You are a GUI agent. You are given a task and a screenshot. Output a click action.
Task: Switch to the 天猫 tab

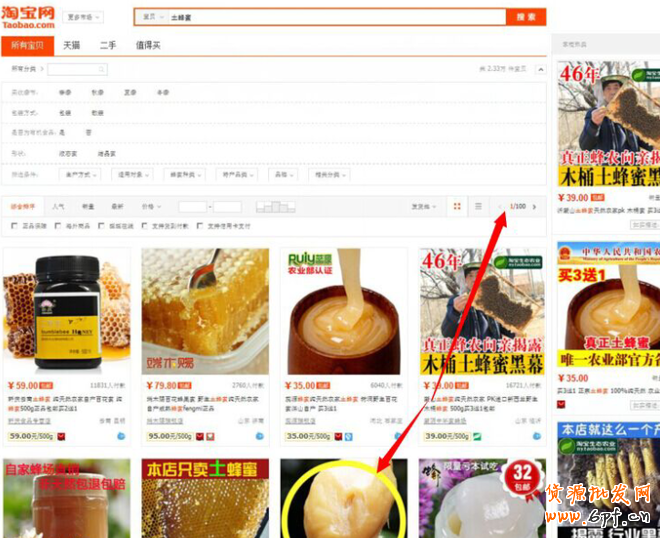point(72,45)
